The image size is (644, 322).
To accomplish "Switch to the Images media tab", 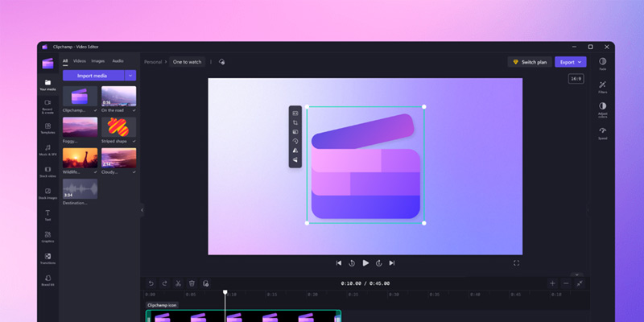I will (x=97, y=61).
